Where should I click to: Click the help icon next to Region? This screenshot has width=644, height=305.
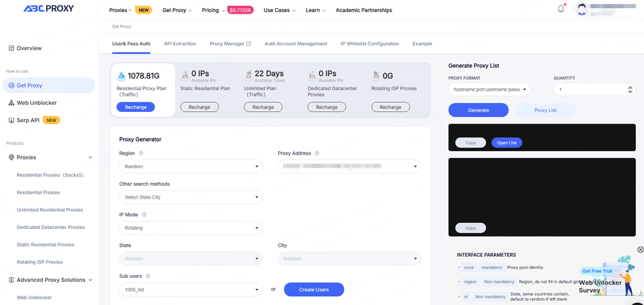pos(141,153)
